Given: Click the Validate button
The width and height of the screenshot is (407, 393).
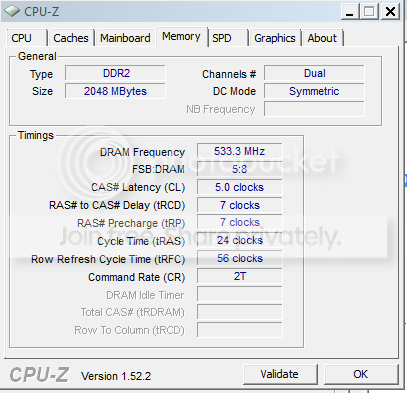Looking at the screenshot, I should tap(280, 374).
